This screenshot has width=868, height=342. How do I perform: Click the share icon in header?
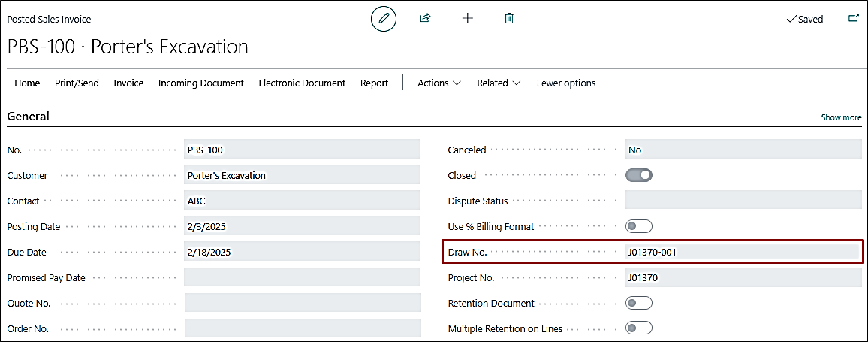(425, 19)
